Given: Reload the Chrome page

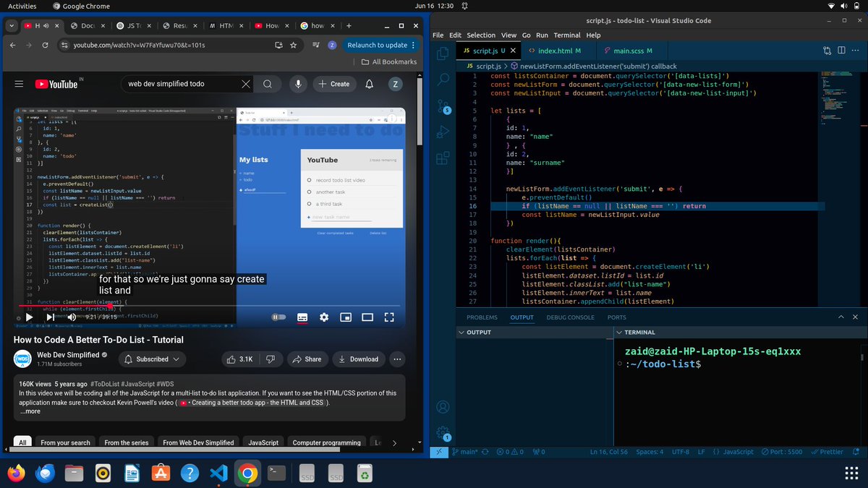Looking at the screenshot, I should pyautogui.click(x=46, y=45).
